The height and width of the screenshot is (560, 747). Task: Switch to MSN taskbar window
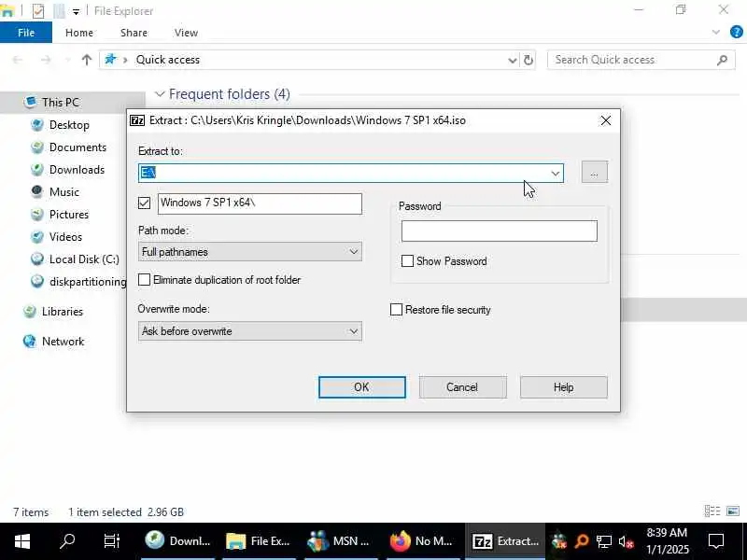tap(341, 541)
